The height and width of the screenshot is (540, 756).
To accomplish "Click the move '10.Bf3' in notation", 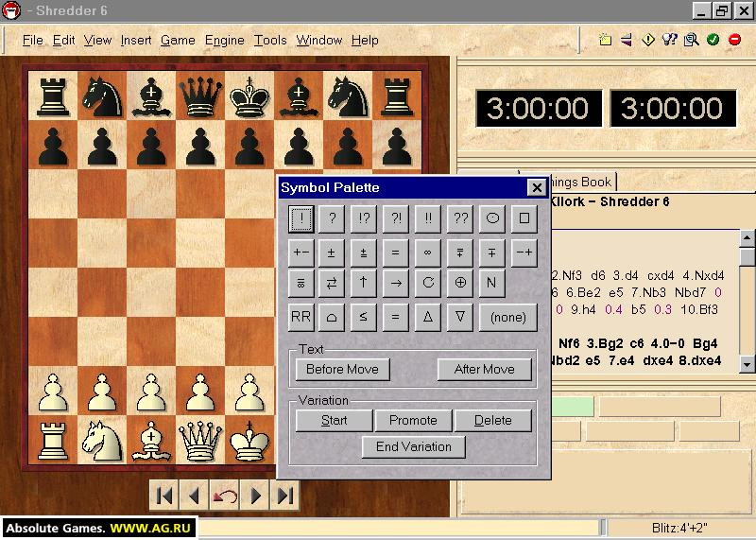I will coord(699,309).
